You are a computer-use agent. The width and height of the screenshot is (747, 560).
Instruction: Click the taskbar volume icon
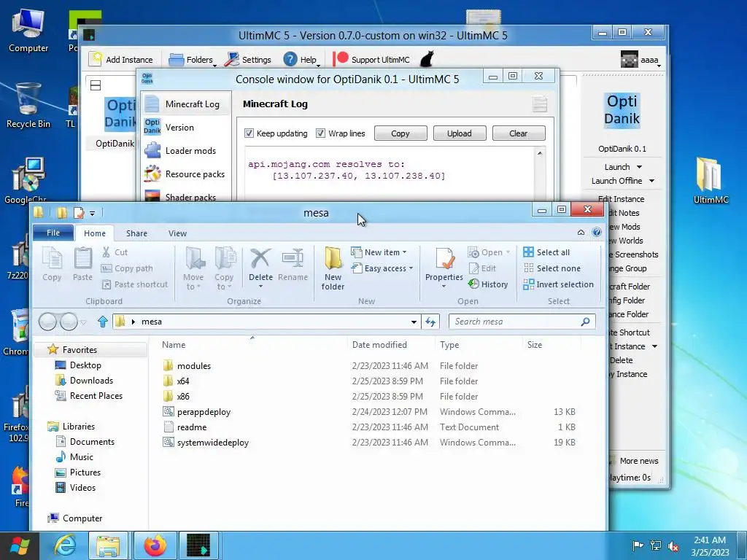pyautogui.click(x=673, y=545)
